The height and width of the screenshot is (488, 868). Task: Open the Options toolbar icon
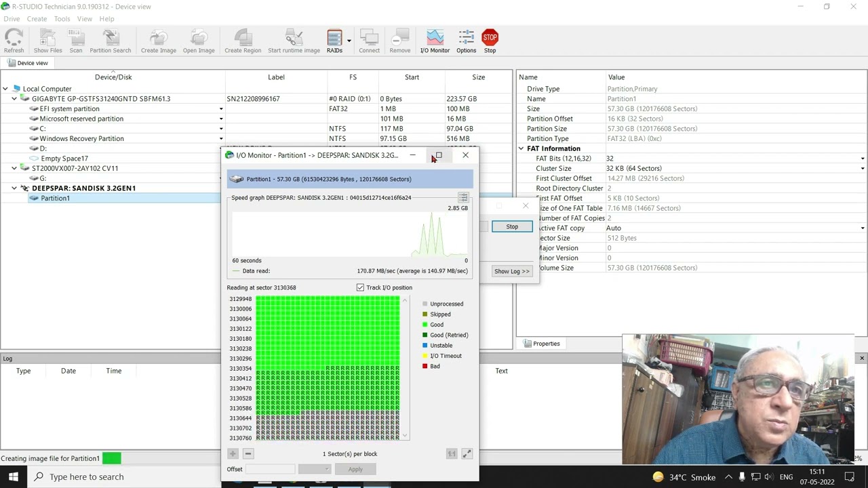point(466,41)
